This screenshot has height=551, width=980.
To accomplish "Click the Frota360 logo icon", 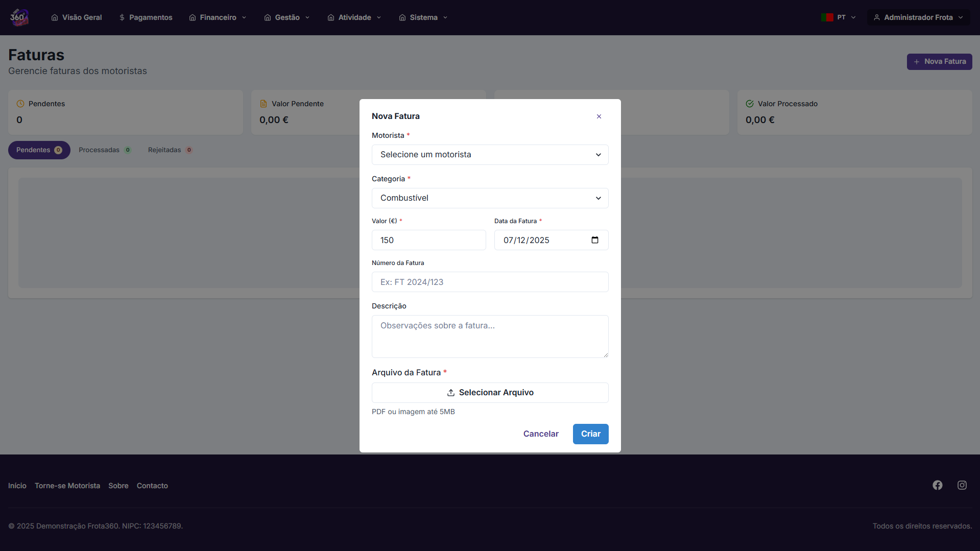I will pyautogui.click(x=19, y=17).
